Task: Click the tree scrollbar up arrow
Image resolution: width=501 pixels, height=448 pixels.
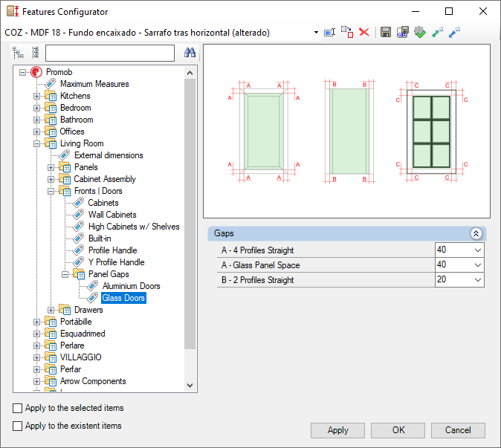Action: coord(190,73)
